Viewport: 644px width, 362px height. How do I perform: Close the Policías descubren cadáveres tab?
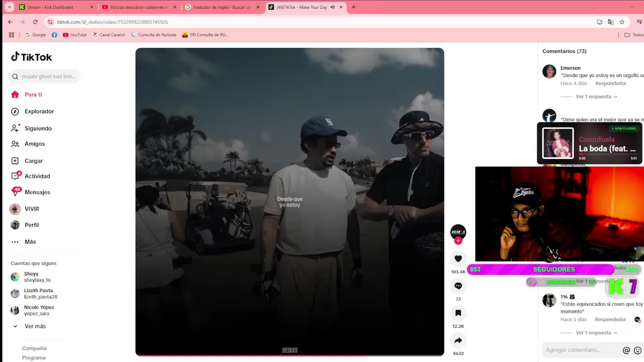click(x=175, y=7)
